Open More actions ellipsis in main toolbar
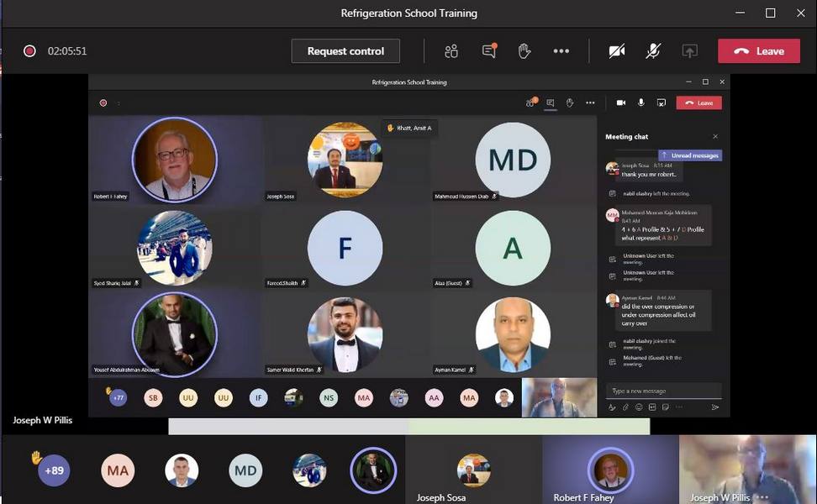The width and height of the screenshot is (817, 504). pyautogui.click(x=561, y=51)
